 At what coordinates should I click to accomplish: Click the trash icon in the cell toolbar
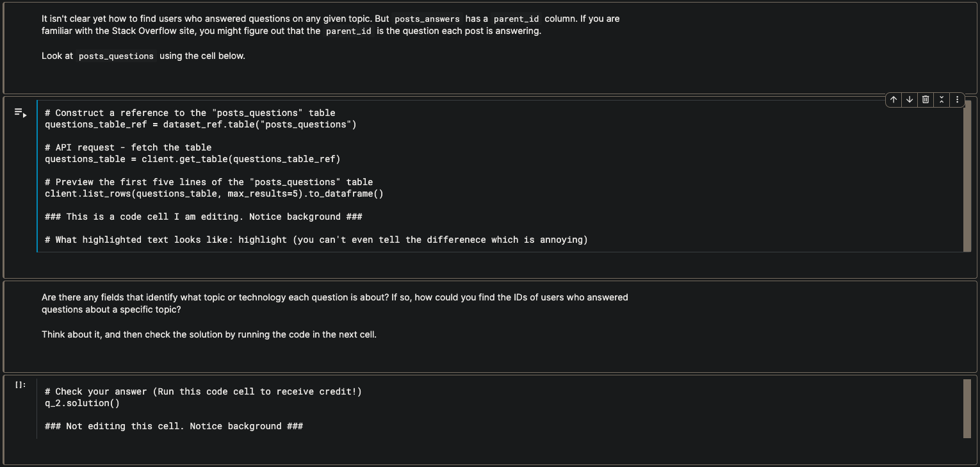pos(926,99)
